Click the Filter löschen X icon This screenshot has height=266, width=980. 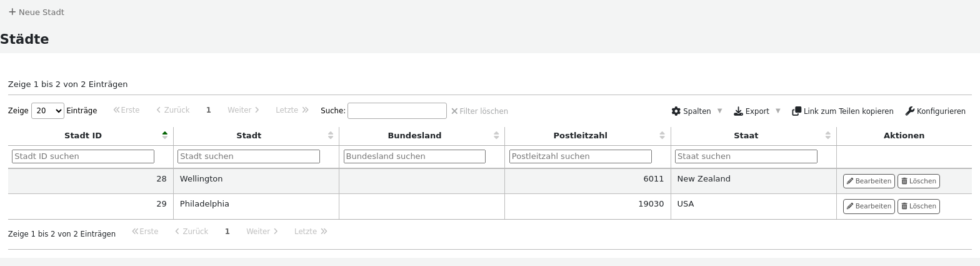click(454, 111)
